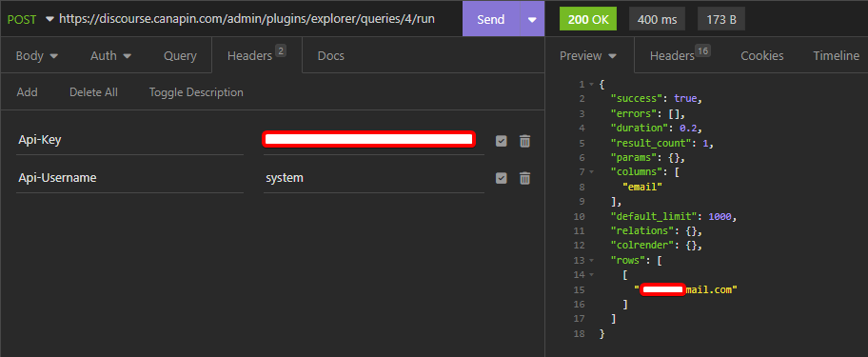Viewport: 868px width, 357px height.
Task: Click Delete All headers
Action: coord(93,92)
